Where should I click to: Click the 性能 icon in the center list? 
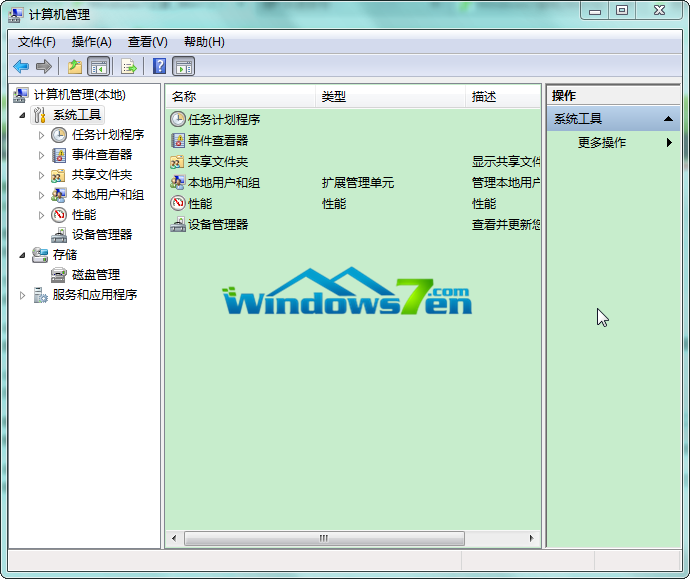178,204
